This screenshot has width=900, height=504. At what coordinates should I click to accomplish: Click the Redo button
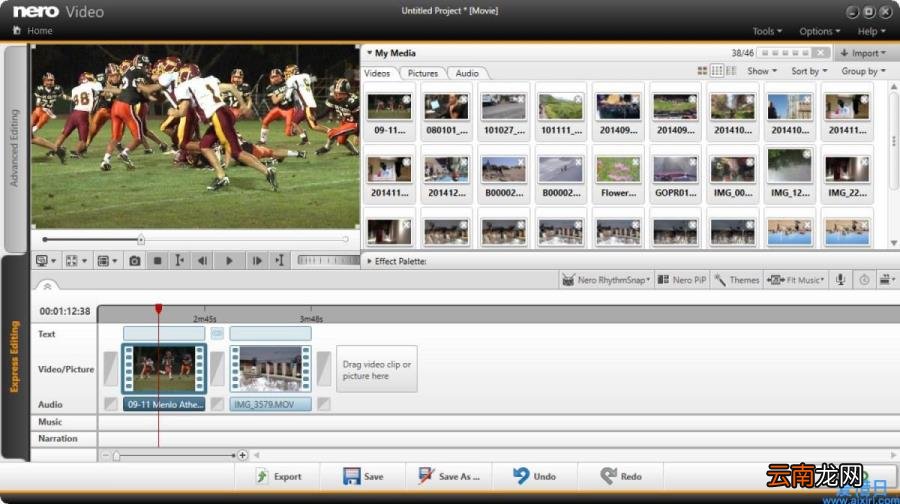point(621,476)
